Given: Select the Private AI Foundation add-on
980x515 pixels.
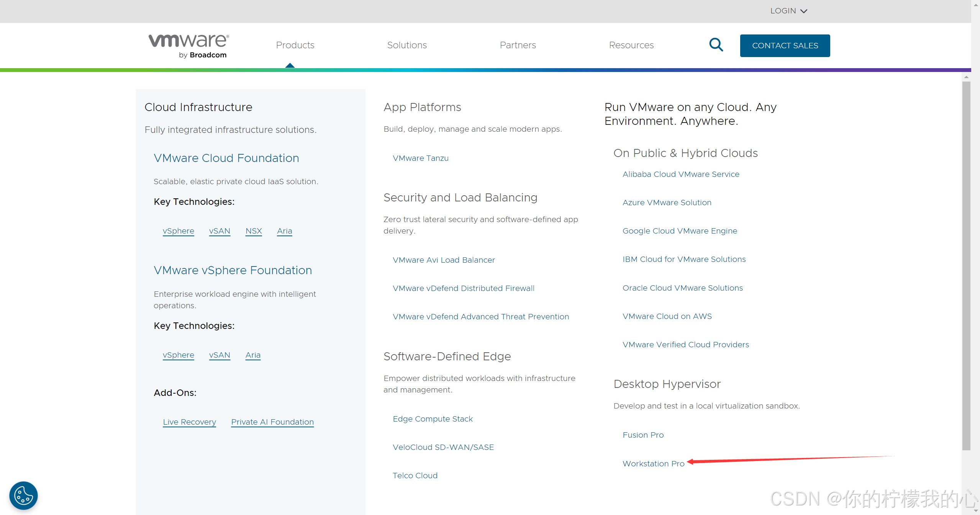Looking at the screenshot, I should pyautogui.click(x=271, y=421).
